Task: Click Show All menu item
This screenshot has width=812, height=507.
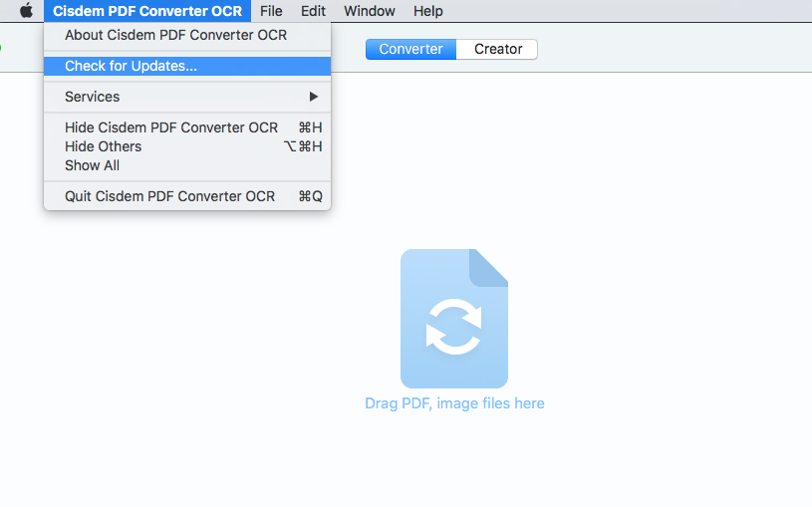Action: 187,165
